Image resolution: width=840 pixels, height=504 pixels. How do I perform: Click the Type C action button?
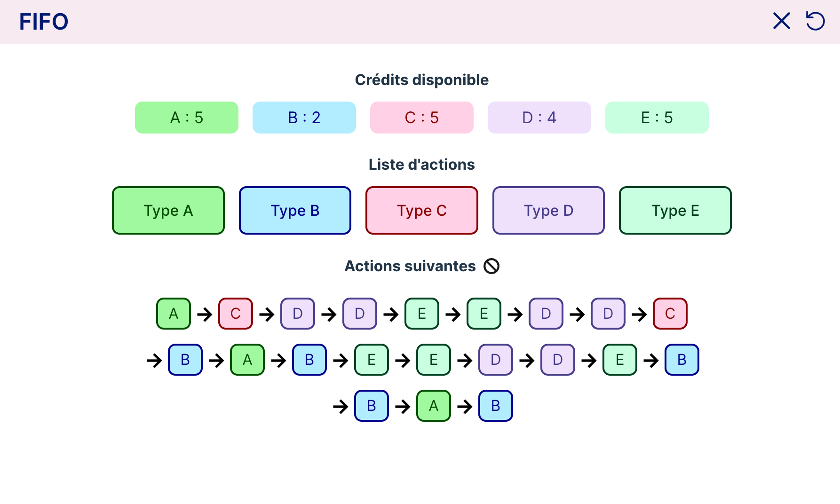(x=422, y=210)
